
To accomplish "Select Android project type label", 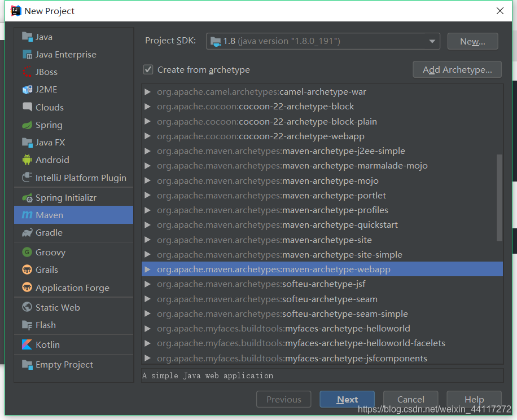I will tap(52, 160).
